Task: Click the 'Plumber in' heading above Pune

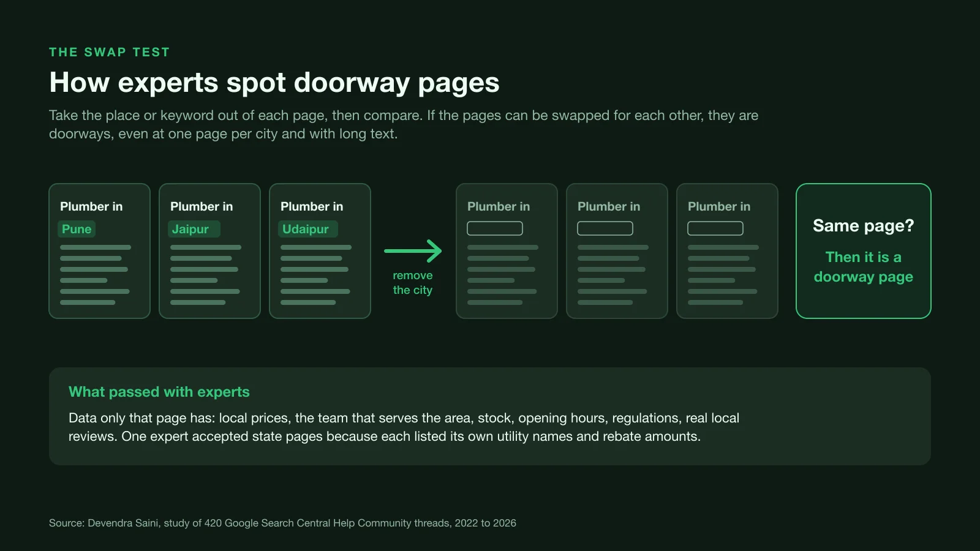Action: click(x=91, y=206)
